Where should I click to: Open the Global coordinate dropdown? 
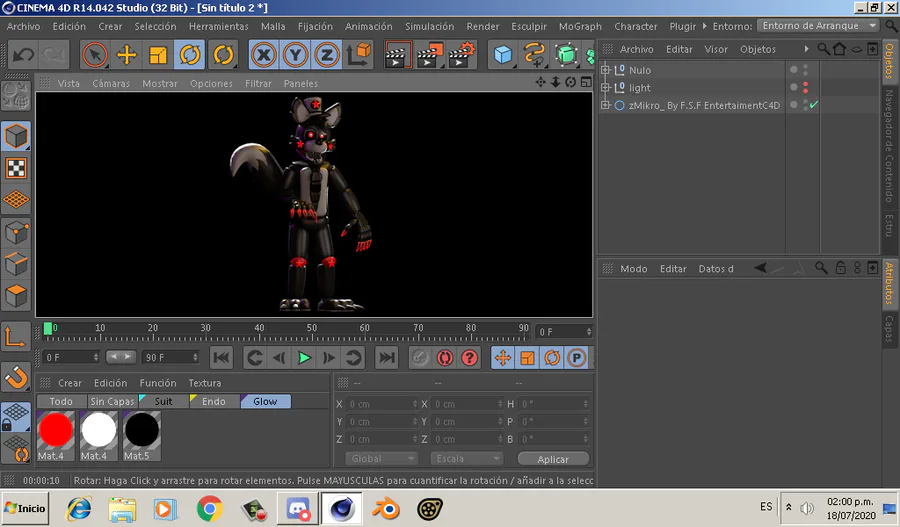[381, 459]
